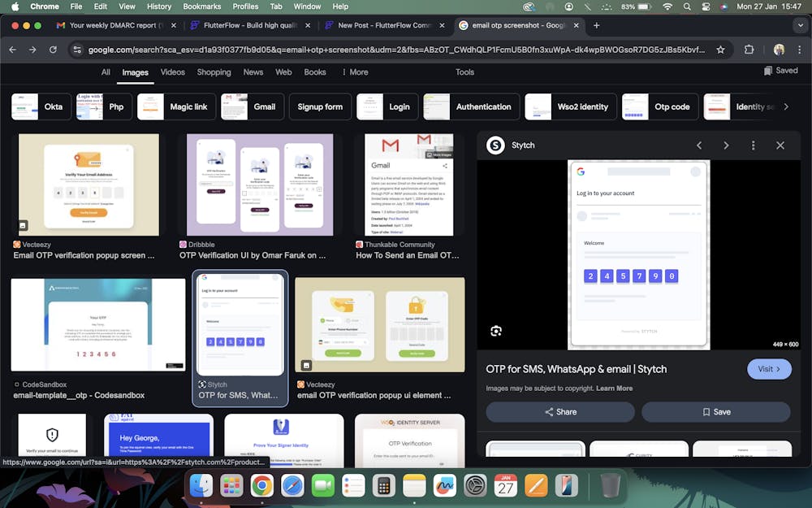The width and height of the screenshot is (812, 508).
Task: Open Control Center in the menu bar
Action: coord(706,7)
